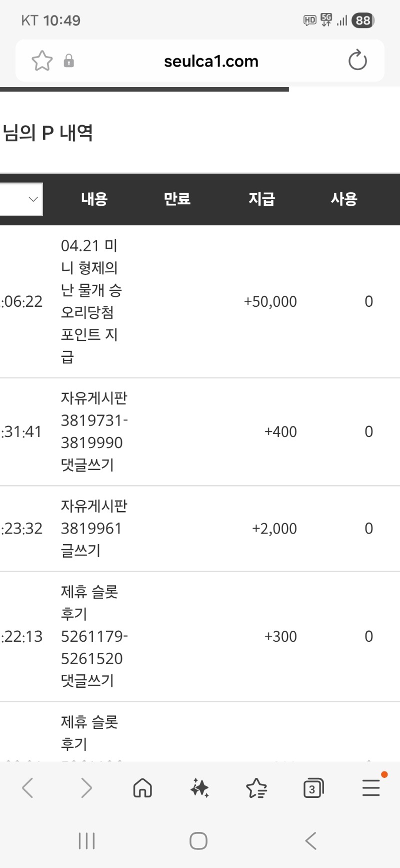Screen dimensions: 400x868
Task: Open the browser hamburger menu
Action: pyautogui.click(x=371, y=788)
